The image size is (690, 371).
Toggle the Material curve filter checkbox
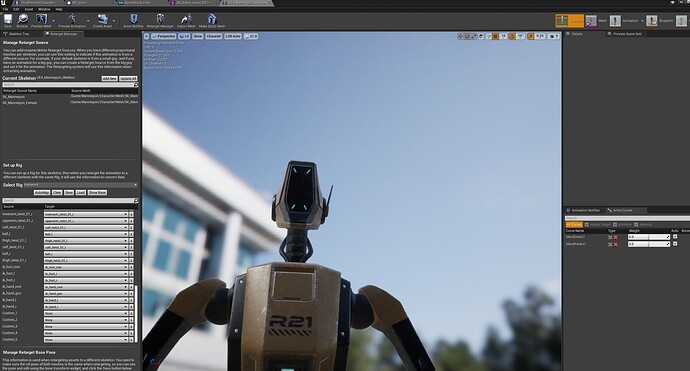pos(636,225)
